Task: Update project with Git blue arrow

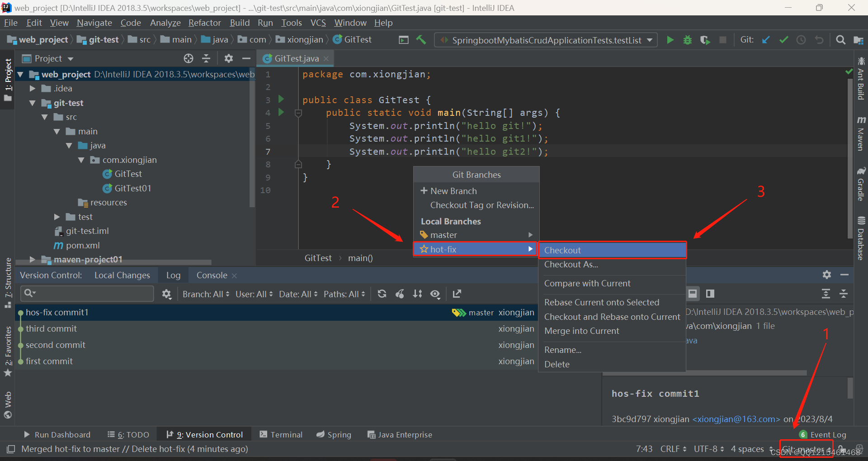Action: click(766, 40)
